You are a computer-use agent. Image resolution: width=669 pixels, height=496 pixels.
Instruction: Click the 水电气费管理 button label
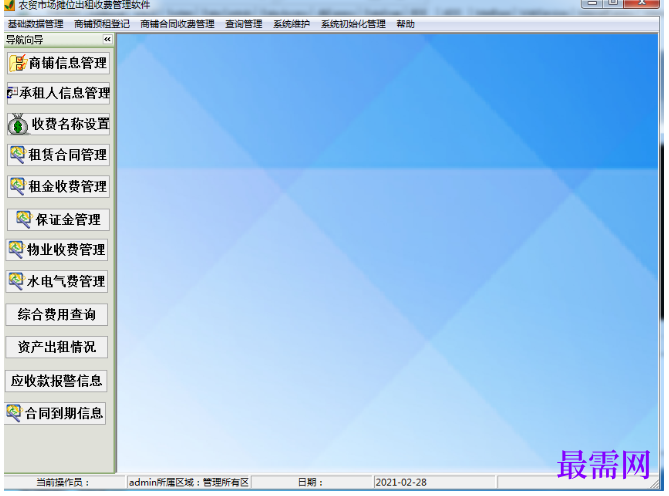(66, 281)
